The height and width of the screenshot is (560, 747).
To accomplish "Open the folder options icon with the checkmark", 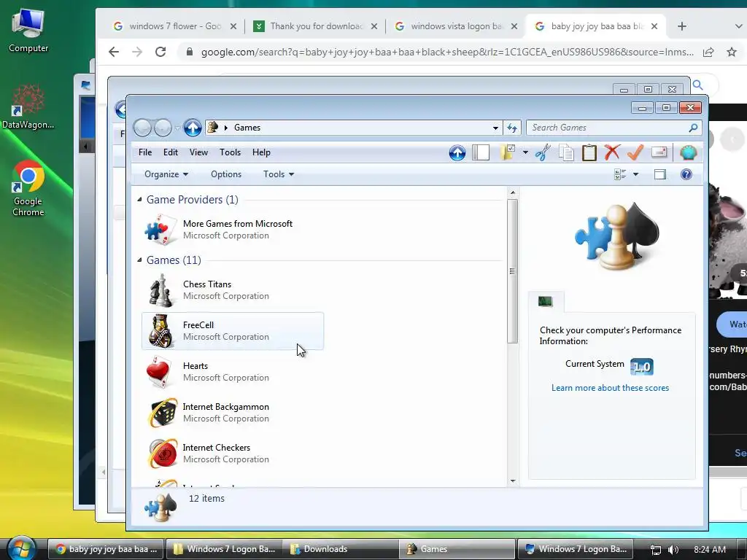I will coord(508,152).
